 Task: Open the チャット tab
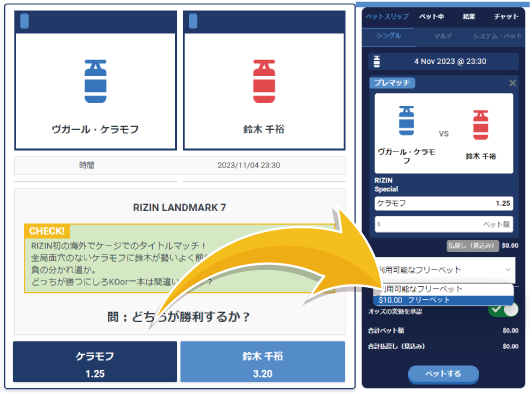click(x=506, y=16)
